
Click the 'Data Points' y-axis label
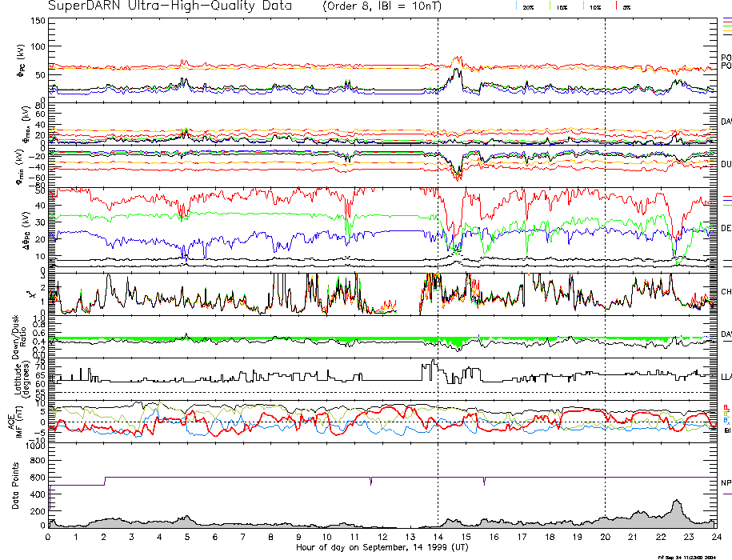(x=15, y=489)
